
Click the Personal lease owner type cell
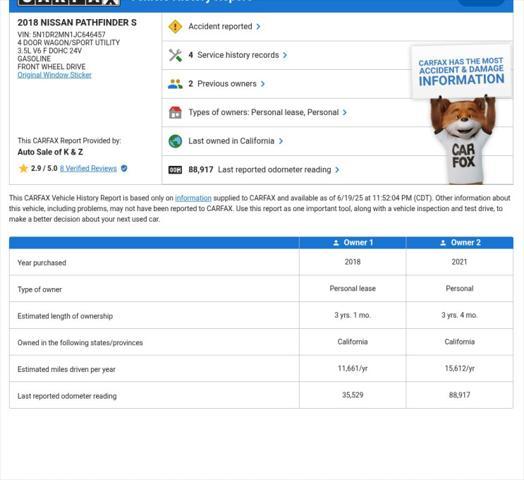pos(353,288)
